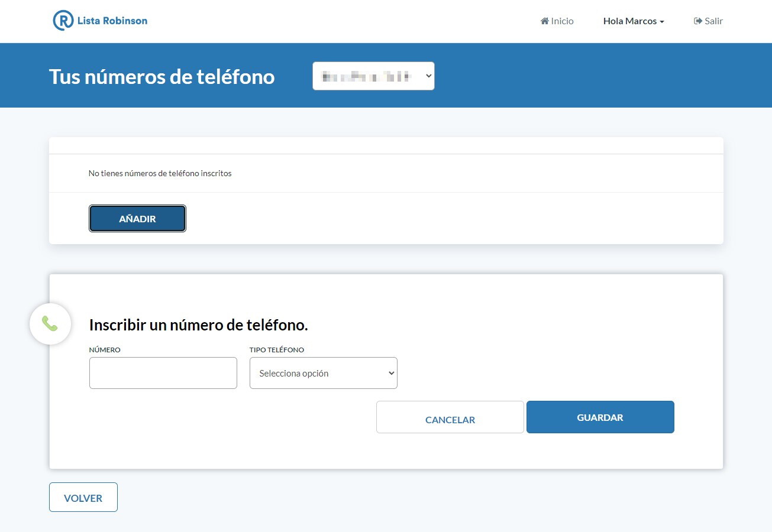Open the Tipo Teléfono dropdown
The image size is (772, 532).
(x=324, y=373)
